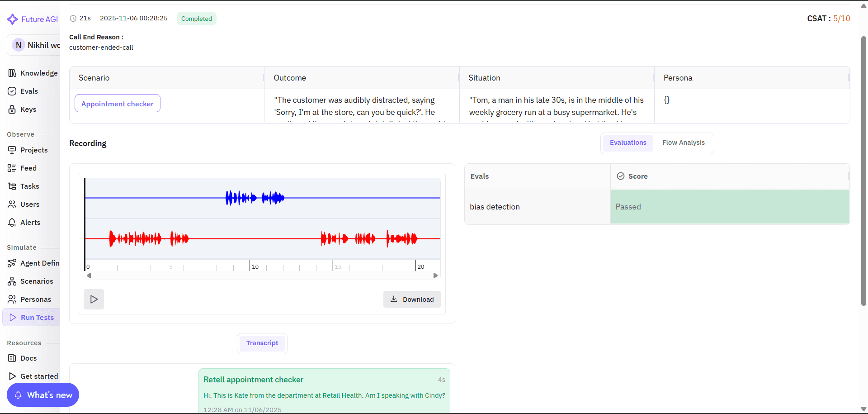Open Scenarios icon in sidebar
The width and height of the screenshot is (868, 414).
pos(12,281)
